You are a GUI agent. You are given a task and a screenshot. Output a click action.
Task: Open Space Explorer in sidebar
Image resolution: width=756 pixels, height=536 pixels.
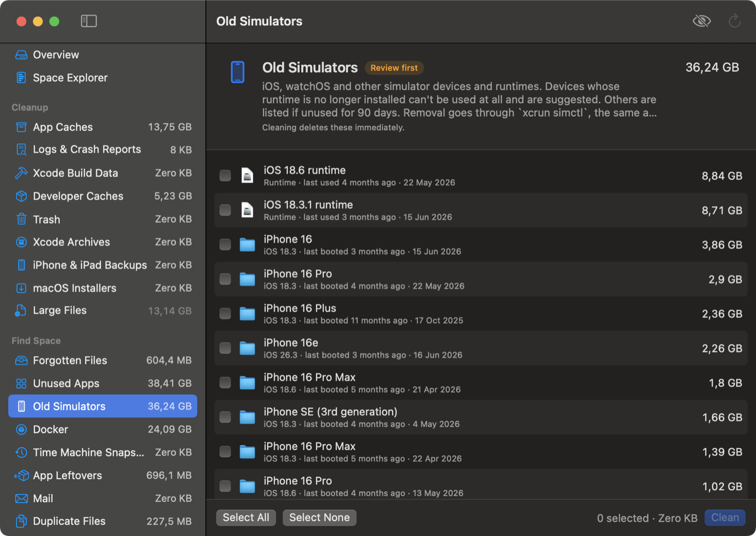click(103, 78)
